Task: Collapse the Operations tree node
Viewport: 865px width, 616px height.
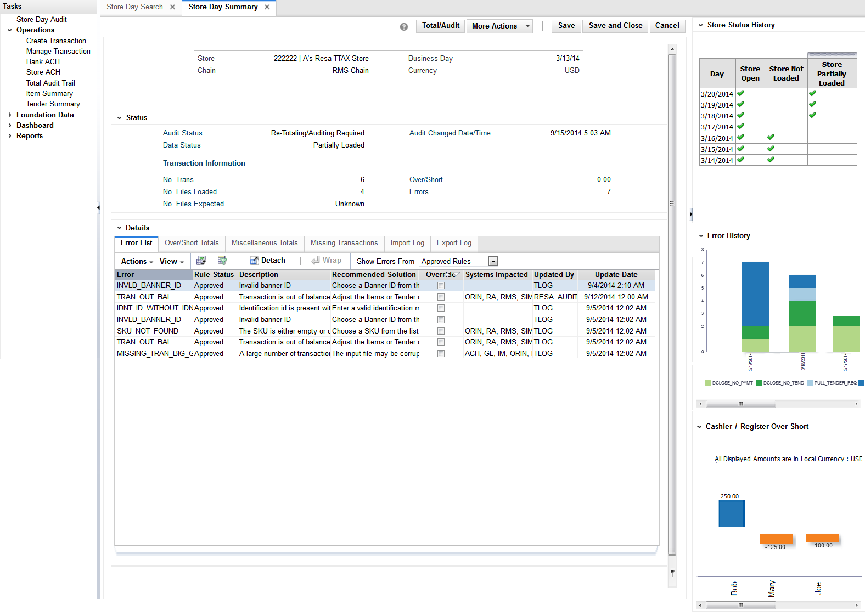Action: click(x=10, y=30)
